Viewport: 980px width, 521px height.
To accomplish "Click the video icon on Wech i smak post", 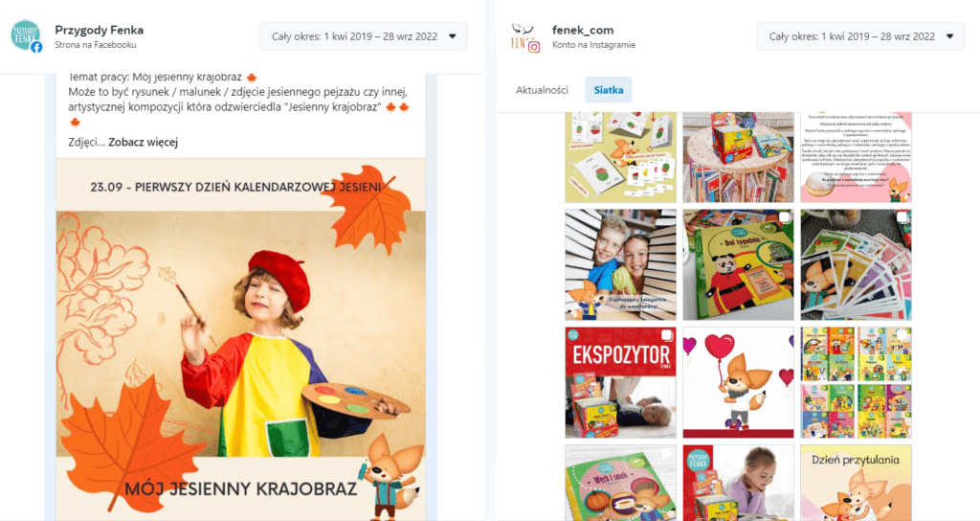I will (666, 453).
